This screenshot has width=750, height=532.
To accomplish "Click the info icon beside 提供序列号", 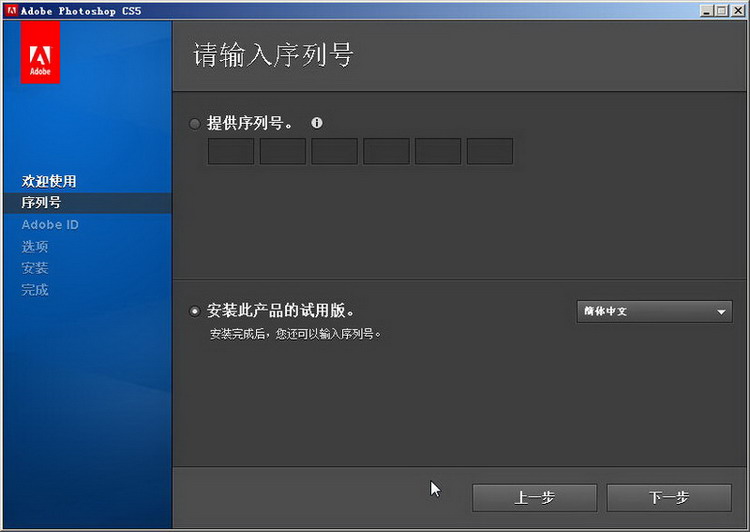I will [x=317, y=123].
